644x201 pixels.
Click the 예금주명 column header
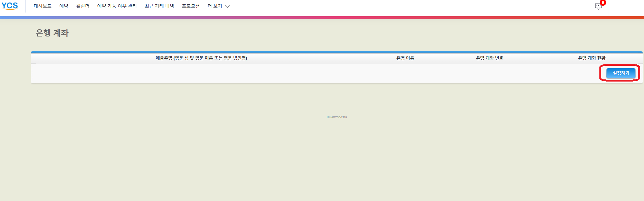(201, 58)
